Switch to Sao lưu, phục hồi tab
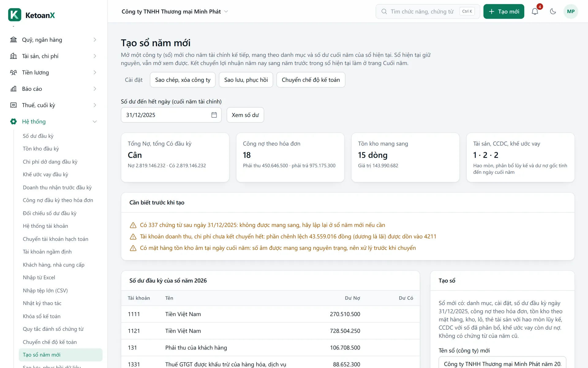The width and height of the screenshot is (588, 368). click(x=246, y=80)
